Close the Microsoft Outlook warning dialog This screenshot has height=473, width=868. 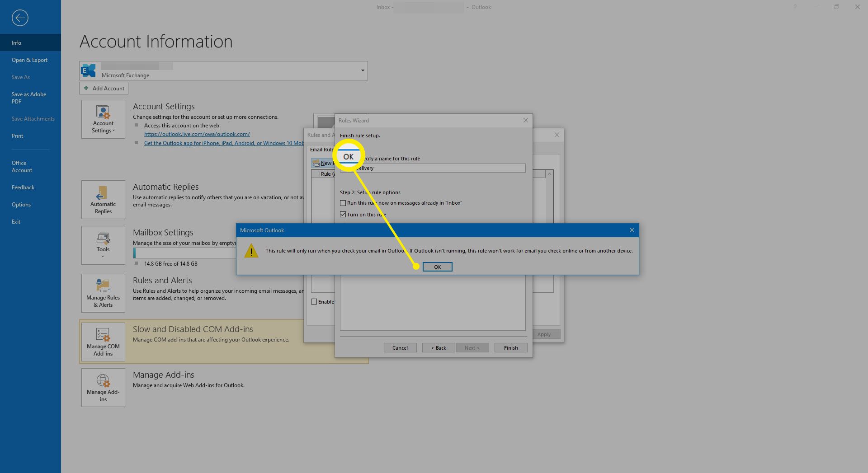(x=632, y=230)
